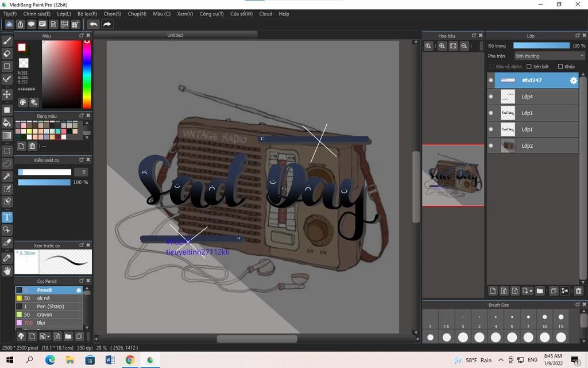
Task: Add a brush folder in brush panel
Action: click(68, 336)
